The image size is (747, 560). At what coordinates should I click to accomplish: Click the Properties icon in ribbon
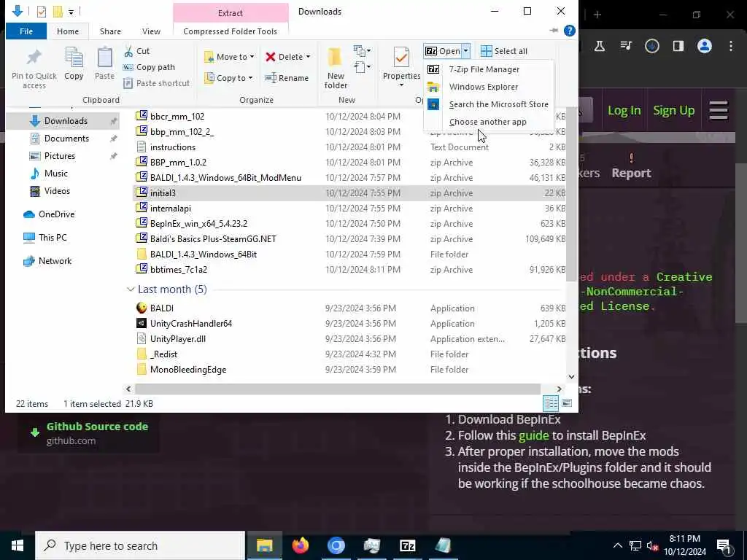point(401,58)
